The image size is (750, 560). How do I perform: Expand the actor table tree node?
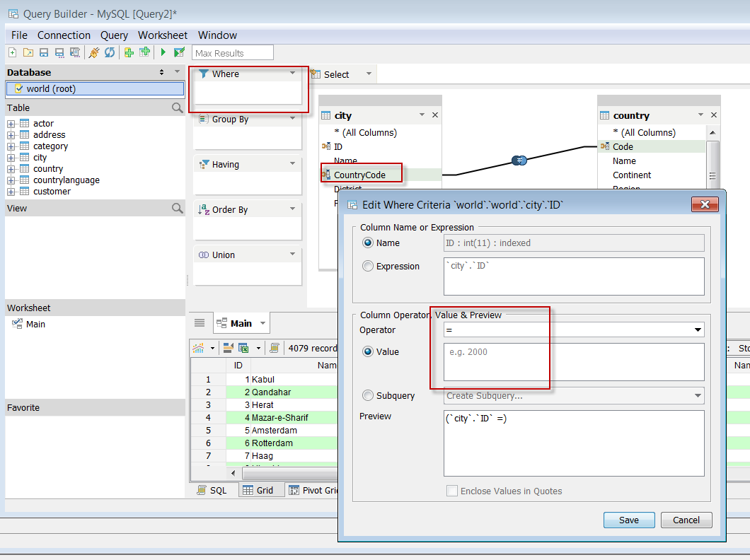click(11, 124)
